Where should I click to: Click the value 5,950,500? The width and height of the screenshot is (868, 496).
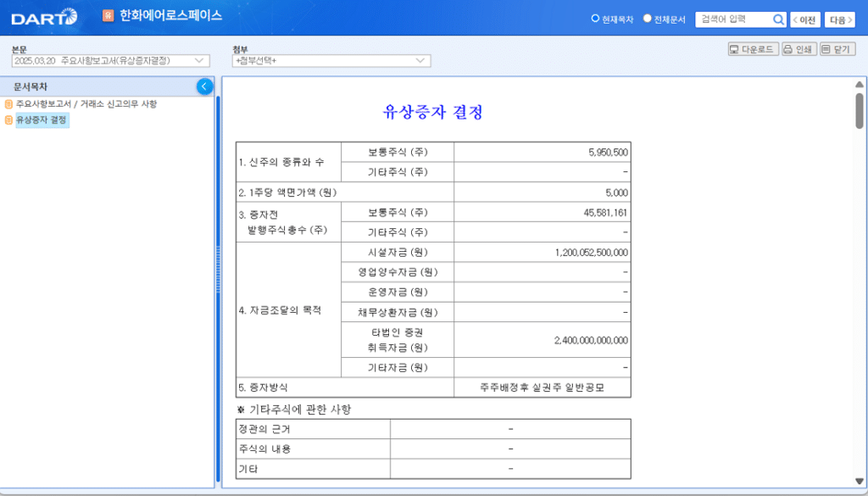pos(608,153)
